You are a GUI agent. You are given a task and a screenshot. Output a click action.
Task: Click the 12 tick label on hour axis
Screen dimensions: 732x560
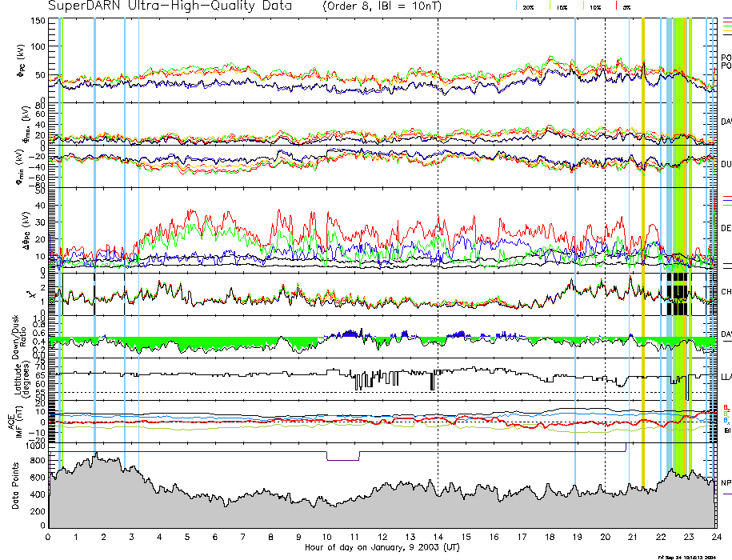pyautogui.click(x=382, y=537)
